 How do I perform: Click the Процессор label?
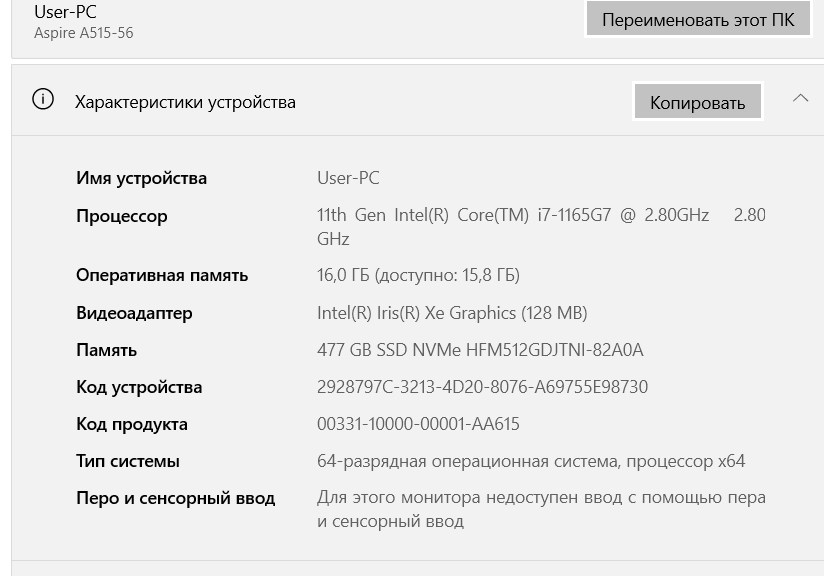point(121,216)
